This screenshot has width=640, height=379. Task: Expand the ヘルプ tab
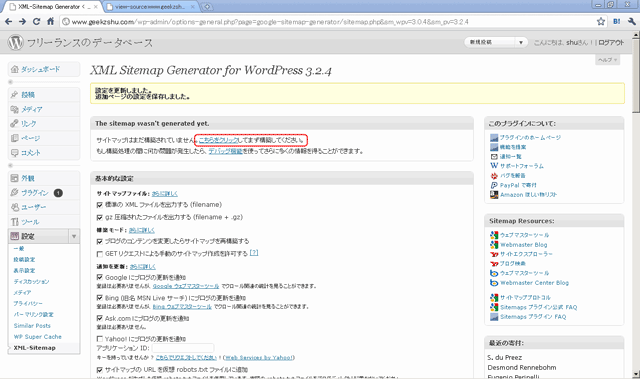(607, 60)
